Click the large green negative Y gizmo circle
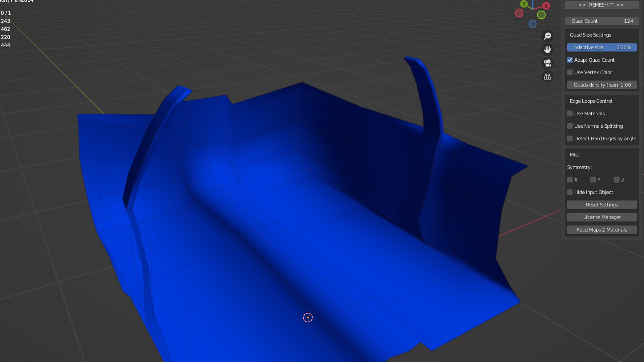 [x=541, y=15]
